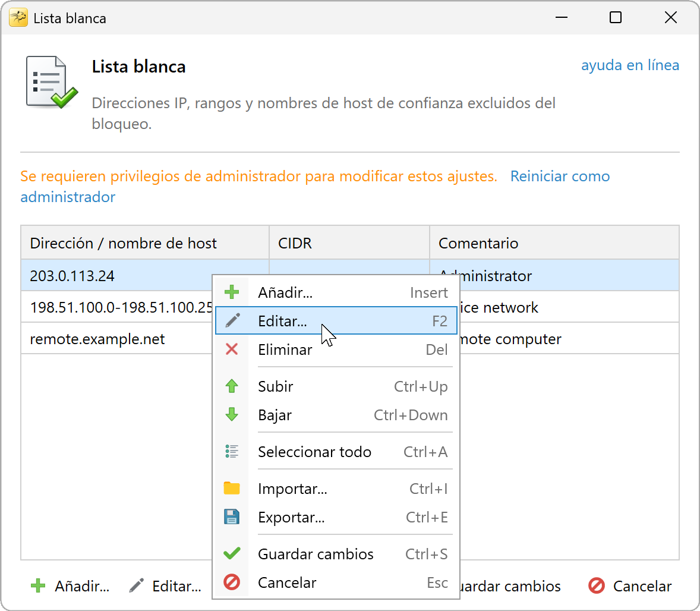The image size is (700, 611).
Task: Click the pencil icon beside Editar in context menu
Action: (232, 320)
